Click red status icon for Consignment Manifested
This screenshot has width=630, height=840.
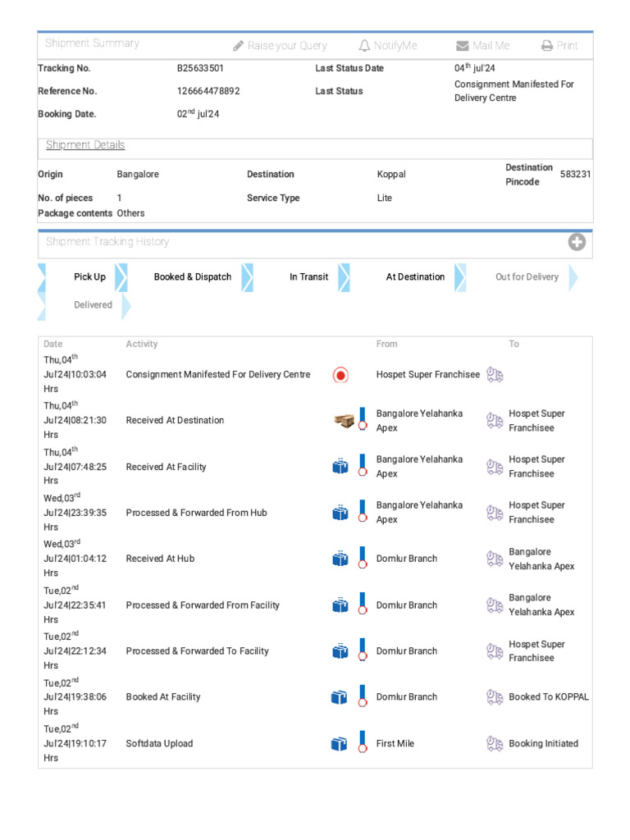340,375
